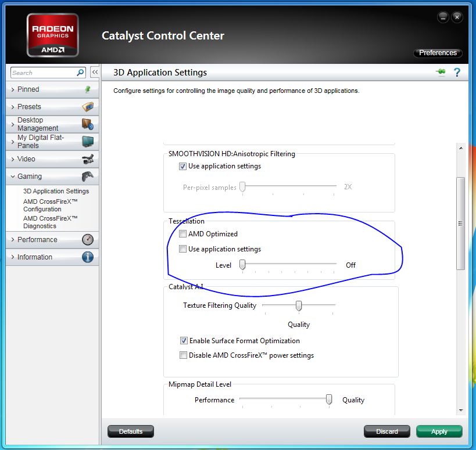Click the green pin icon beside Pinned
The image size is (476, 450).
88,89
